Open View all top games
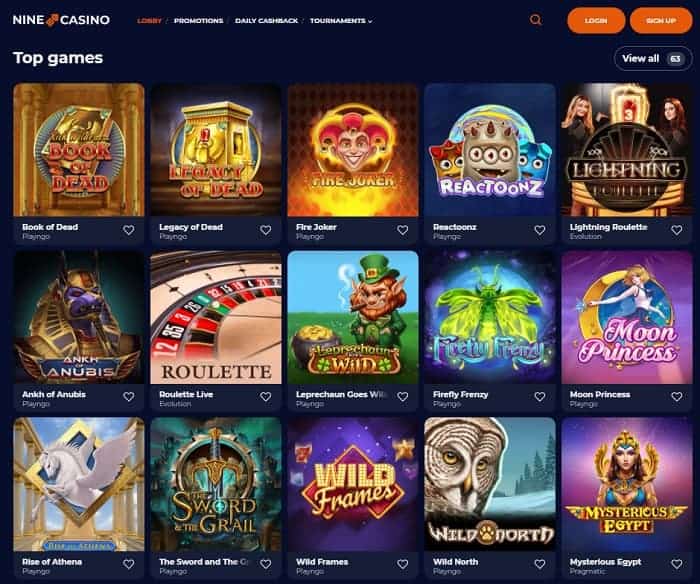 [x=653, y=58]
